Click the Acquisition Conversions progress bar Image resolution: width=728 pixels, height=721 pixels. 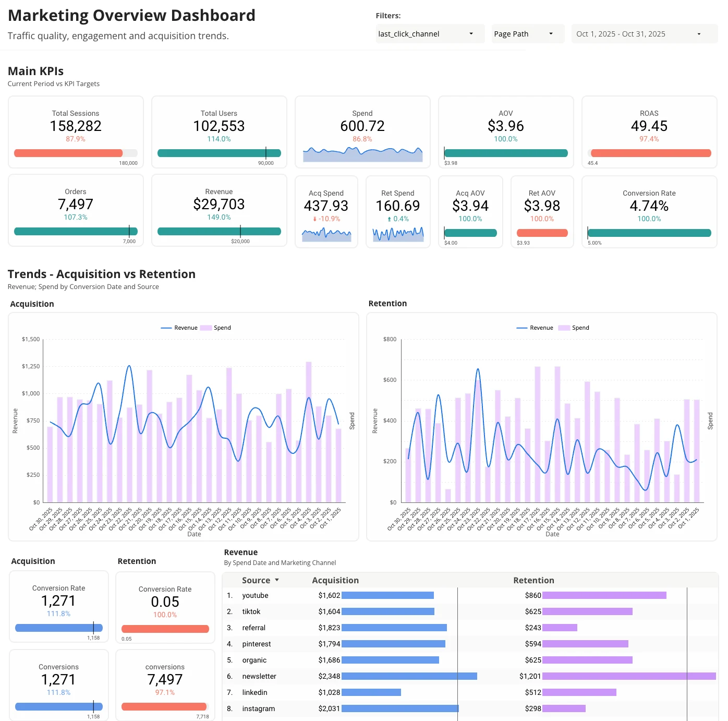(x=59, y=707)
